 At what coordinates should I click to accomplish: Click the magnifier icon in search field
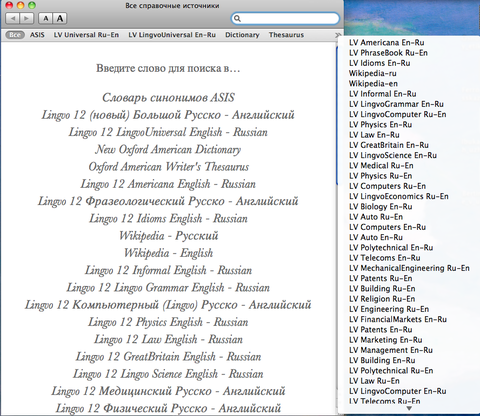(x=237, y=18)
